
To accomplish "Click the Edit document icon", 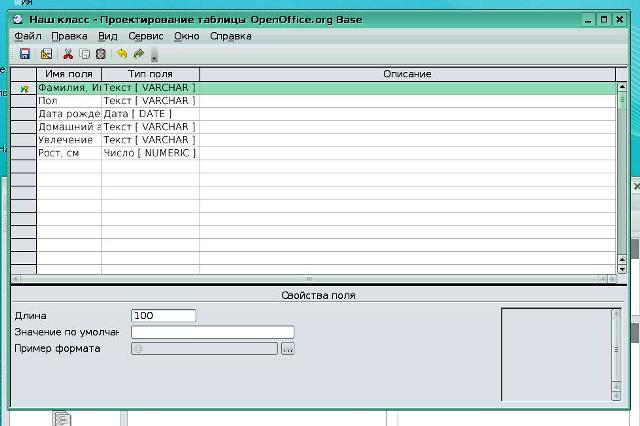I will [x=46, y=54].
